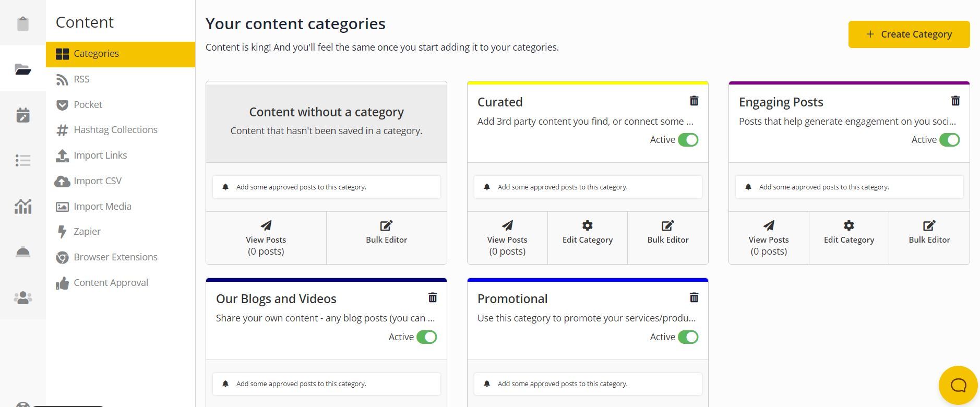Click the team members icon in sidebar
The height and width of the screenshot is (407, 980).
[23, 297]
